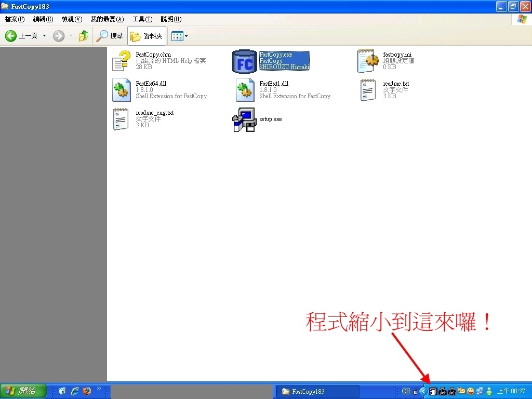Open the 編輯(E) Edit menu

[x=43, y=19]
